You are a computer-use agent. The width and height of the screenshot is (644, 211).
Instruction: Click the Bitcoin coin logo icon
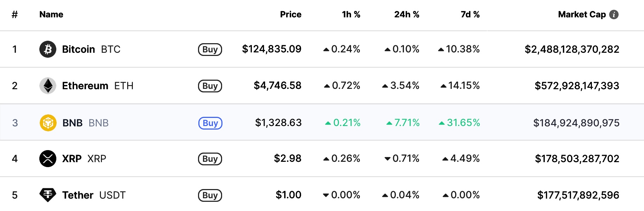point(48,49)
